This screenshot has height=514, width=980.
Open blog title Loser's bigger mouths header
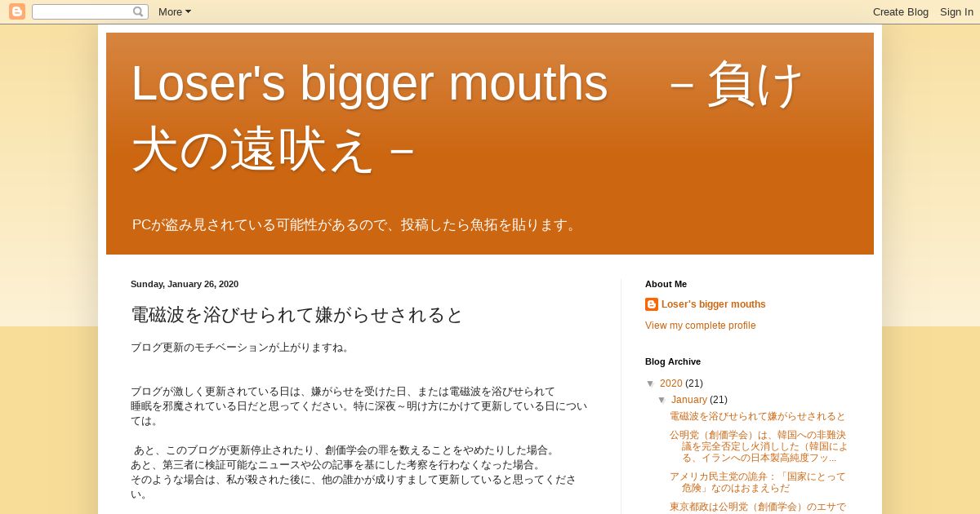click(x=468, y=116)
